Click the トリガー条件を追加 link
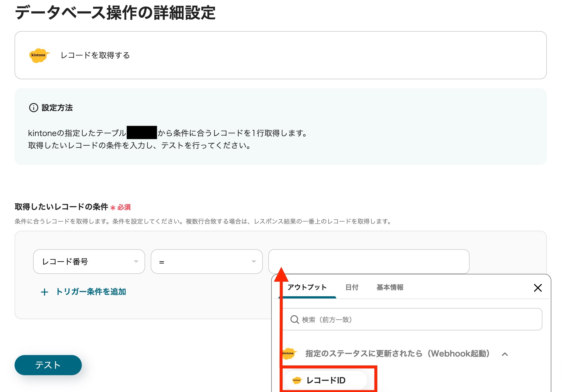The height and width of the screenshot is (392, 562). click(91, 292)
